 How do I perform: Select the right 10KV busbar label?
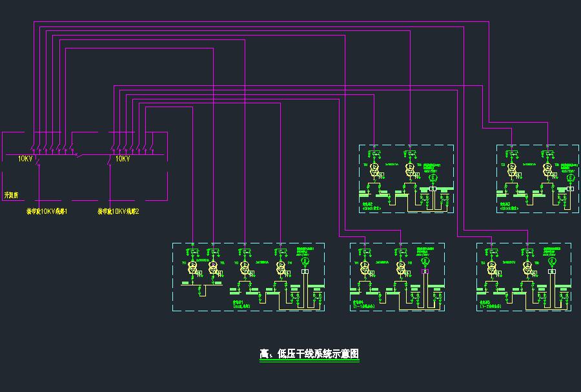coord(123,158)
